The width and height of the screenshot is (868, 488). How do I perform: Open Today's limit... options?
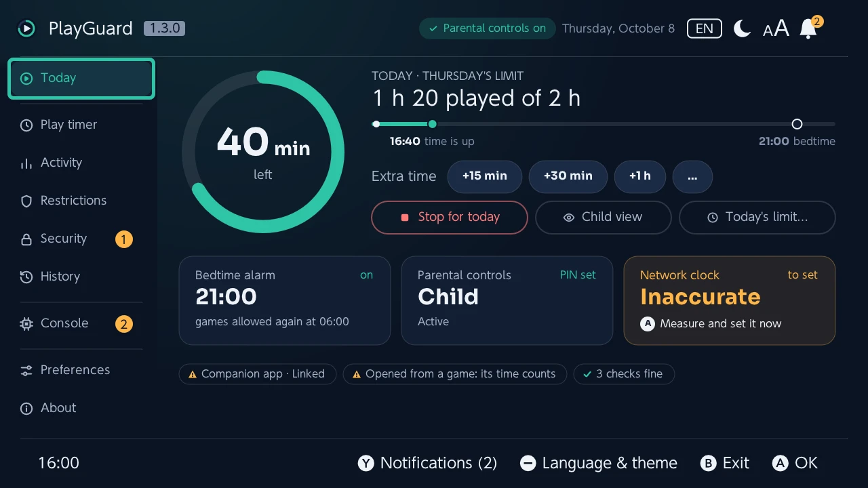click(757, 218)
